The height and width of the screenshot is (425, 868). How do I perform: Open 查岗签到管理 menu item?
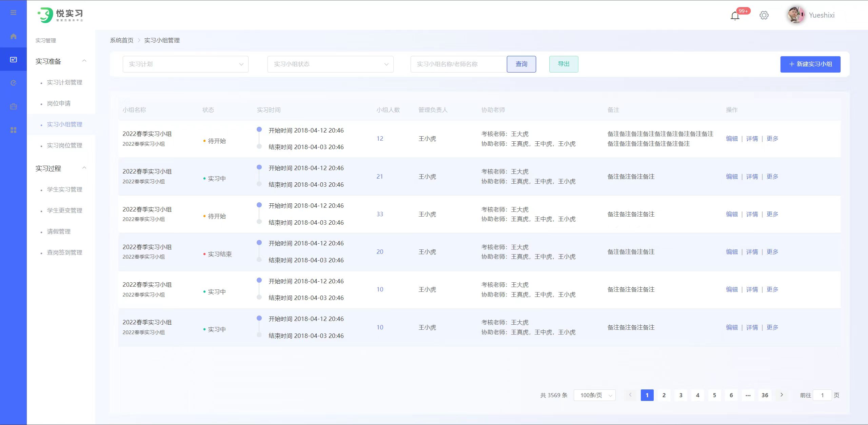tap(64, 252)
